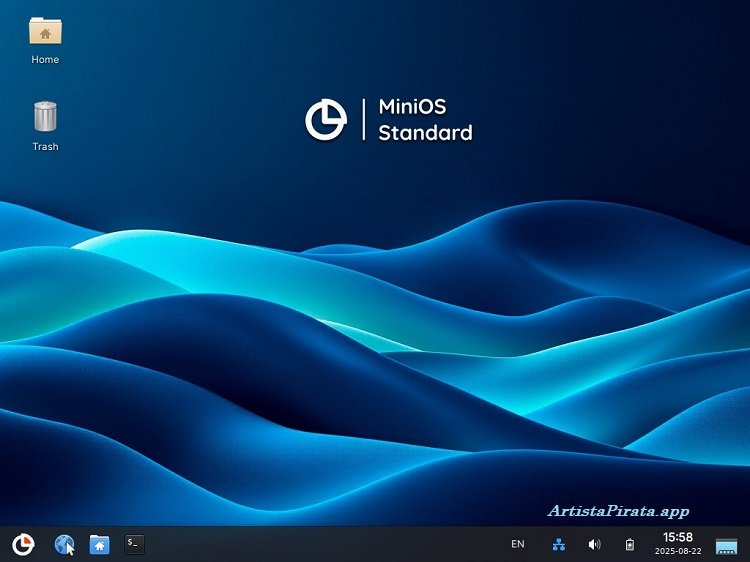Check the battery status tray icon
The height and width of the screenshot is (562, 750).
(x=629, y=544)
